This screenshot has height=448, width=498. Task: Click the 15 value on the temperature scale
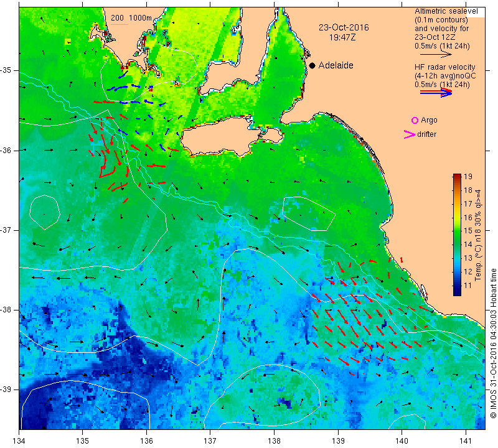(468, 231)
